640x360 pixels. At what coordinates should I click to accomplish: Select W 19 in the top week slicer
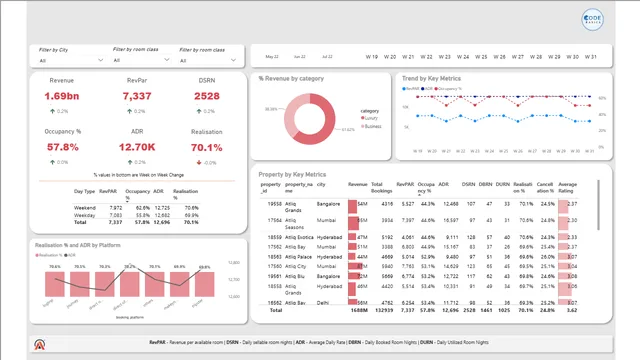[371, 57]
